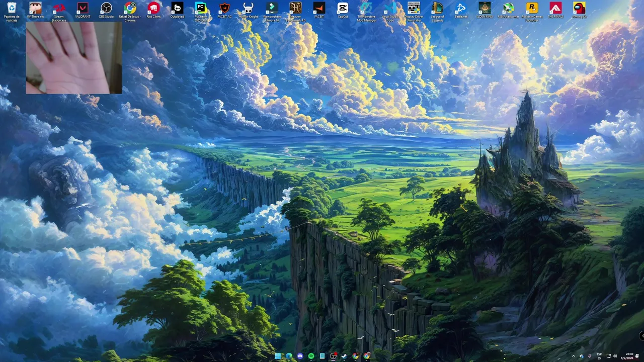Select the Heaven Benchmark 4.0 shortcut
Image resolution: width=644 pixels, height=362 pixels.
tap(295, 12)
